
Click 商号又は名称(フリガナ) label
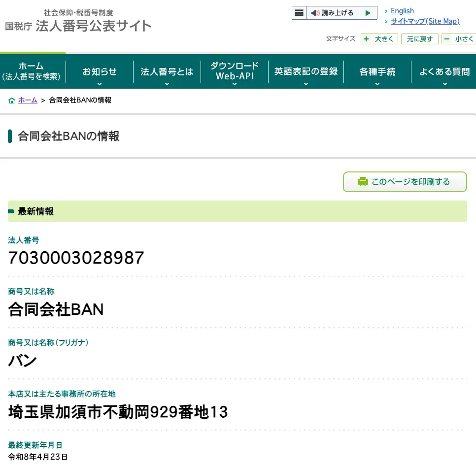pos(48,343)
